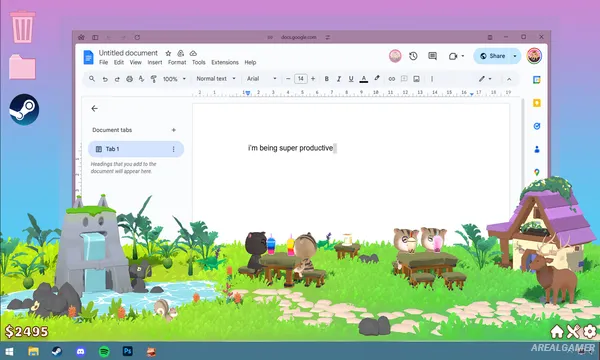The image size is (600, 360).
Task: Open the editing mode pencil dropdown
Action: [x=485, y=79]
